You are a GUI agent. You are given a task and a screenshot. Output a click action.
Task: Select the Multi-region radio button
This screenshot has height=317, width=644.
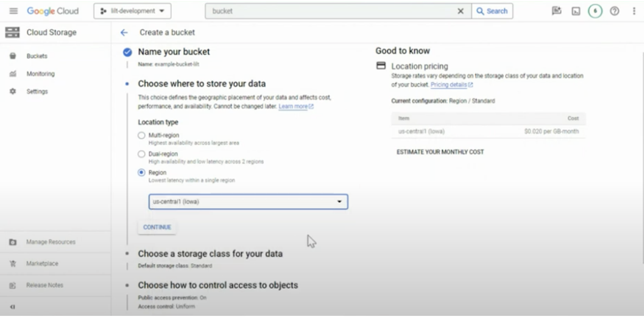click(x=141, y=135)
